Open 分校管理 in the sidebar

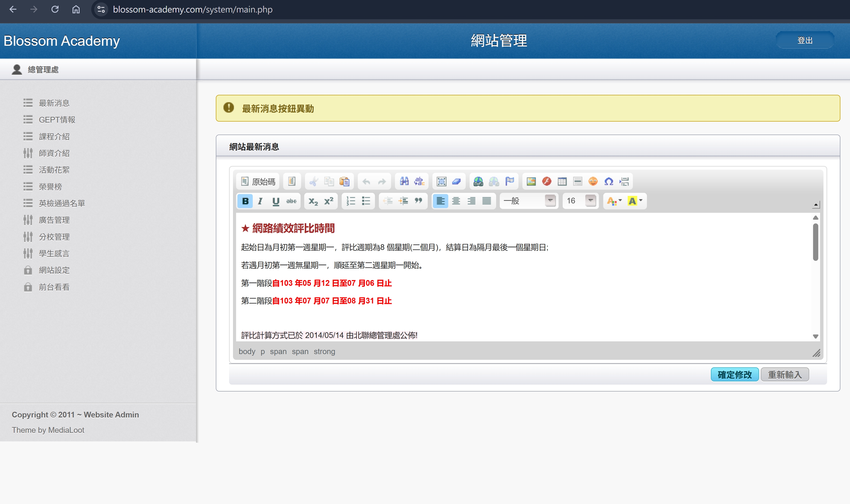coord(54,237)
